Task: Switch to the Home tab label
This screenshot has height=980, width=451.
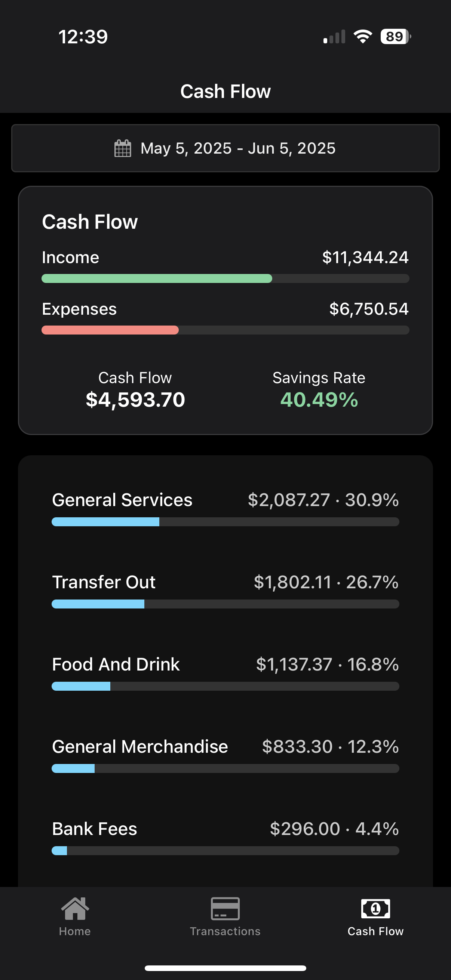Action: coord(75,931)
